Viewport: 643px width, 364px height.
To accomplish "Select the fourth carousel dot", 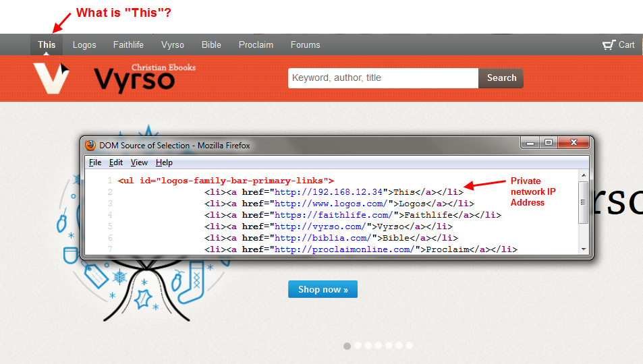I will 378,346.
